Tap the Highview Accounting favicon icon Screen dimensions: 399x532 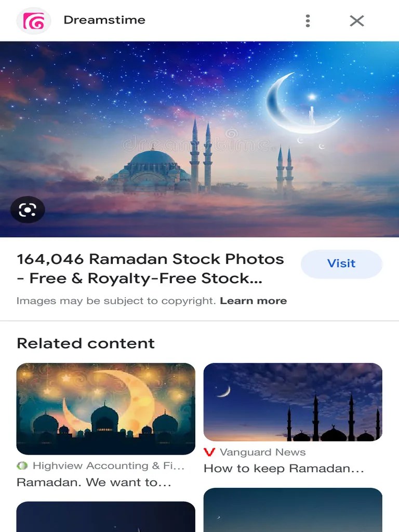coord(22,465)
